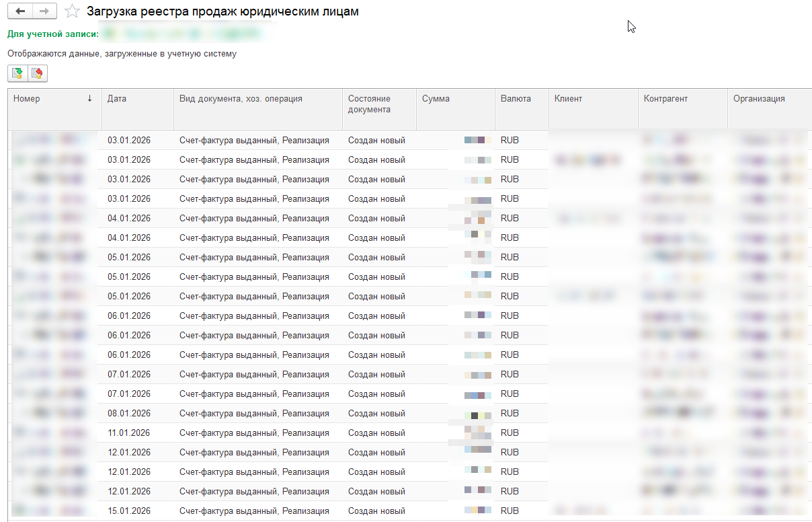Screen dimensions: 812x522
Task: Click the Дата column header
Action: (x=138, y=109)
